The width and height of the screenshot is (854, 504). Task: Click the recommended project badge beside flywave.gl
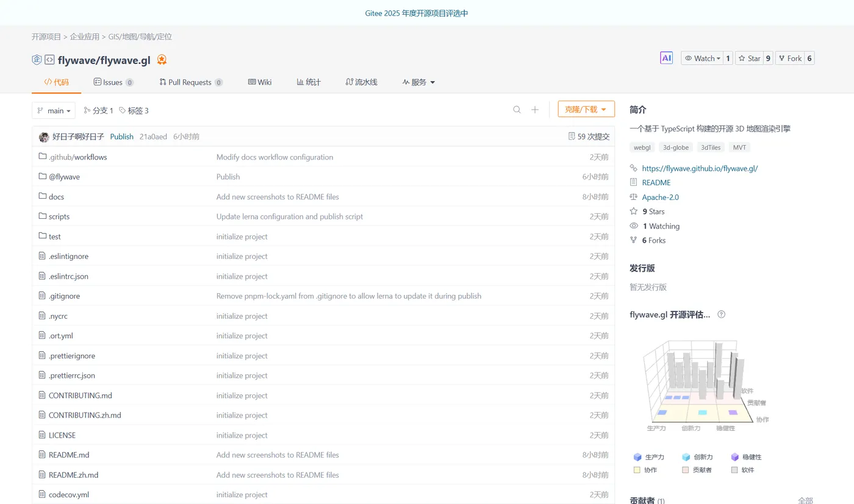[x=162, y=60]
